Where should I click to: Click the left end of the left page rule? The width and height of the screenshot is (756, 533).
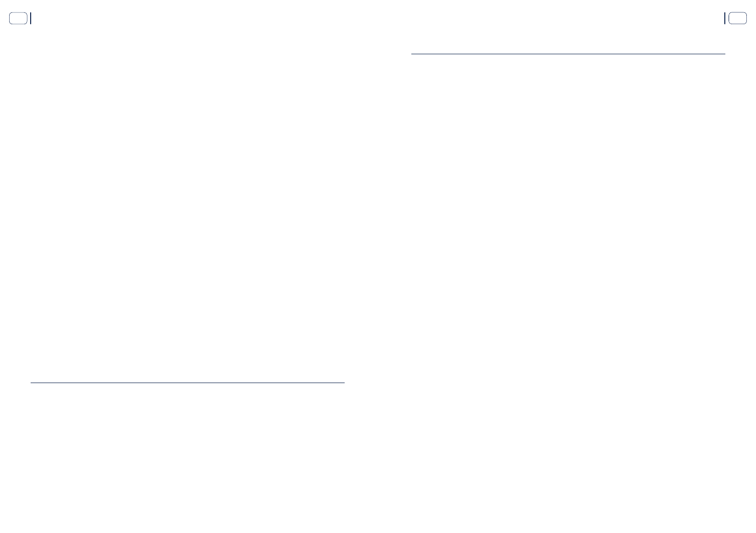click(x=32, y=383)
